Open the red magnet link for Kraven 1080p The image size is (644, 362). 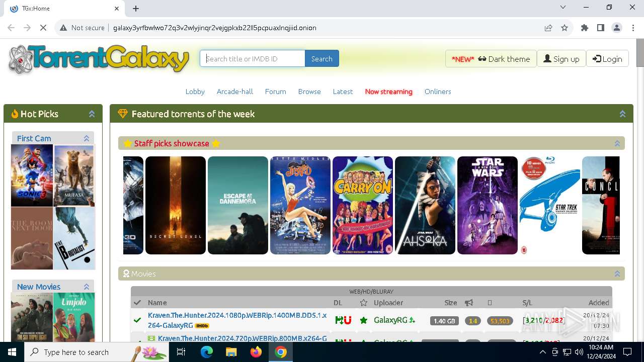[347, 320]
